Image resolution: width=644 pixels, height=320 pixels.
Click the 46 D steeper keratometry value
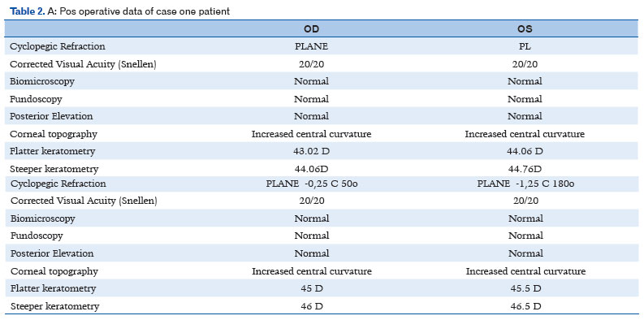coord(312,306)
